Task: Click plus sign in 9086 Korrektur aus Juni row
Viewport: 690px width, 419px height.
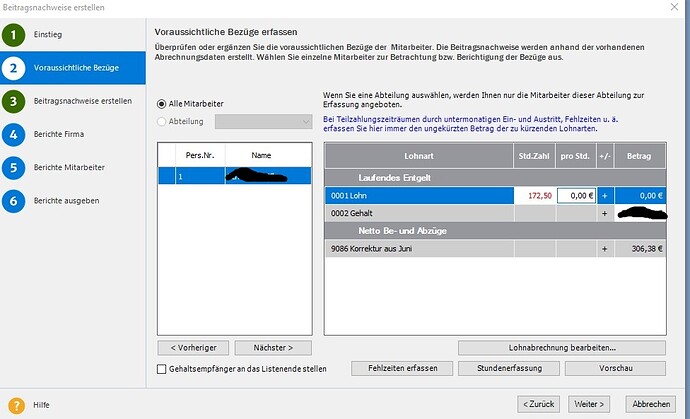Action: pos(605,249)
